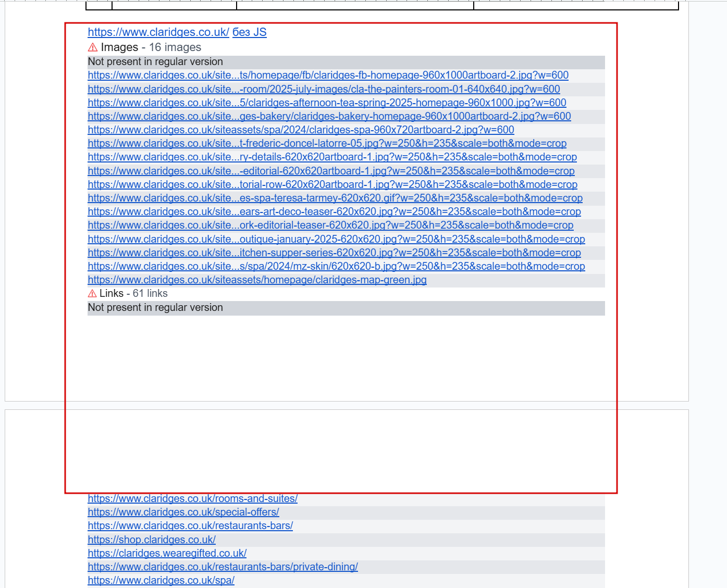Open the outique-january-2025-620x620.jpg link
727x588 pixels.
pyautogui.click(x=336, y=240)
